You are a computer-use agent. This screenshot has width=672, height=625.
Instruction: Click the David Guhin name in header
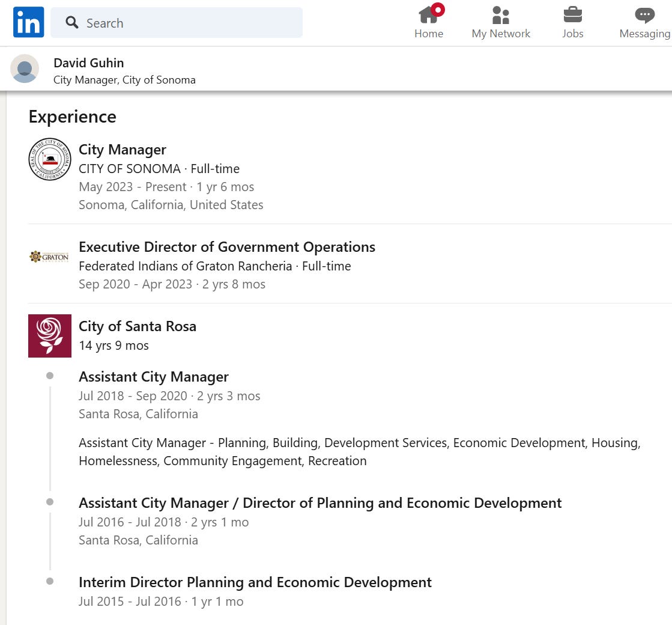pos(89,63)
